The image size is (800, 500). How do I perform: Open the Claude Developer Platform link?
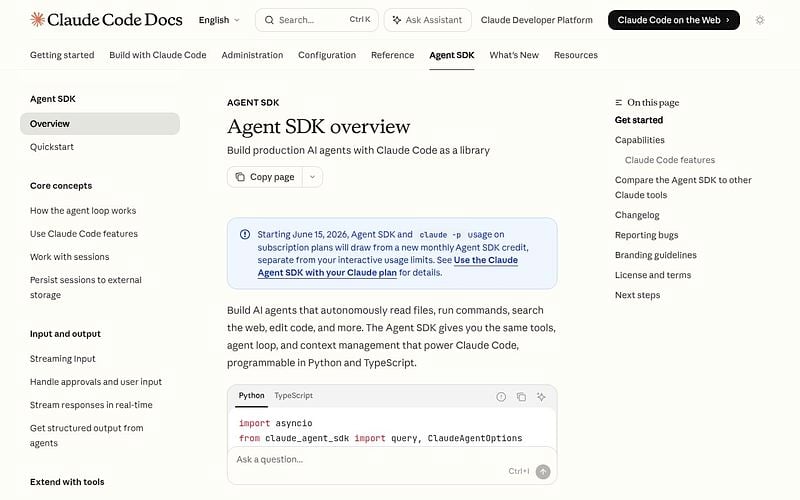(537, 20)
